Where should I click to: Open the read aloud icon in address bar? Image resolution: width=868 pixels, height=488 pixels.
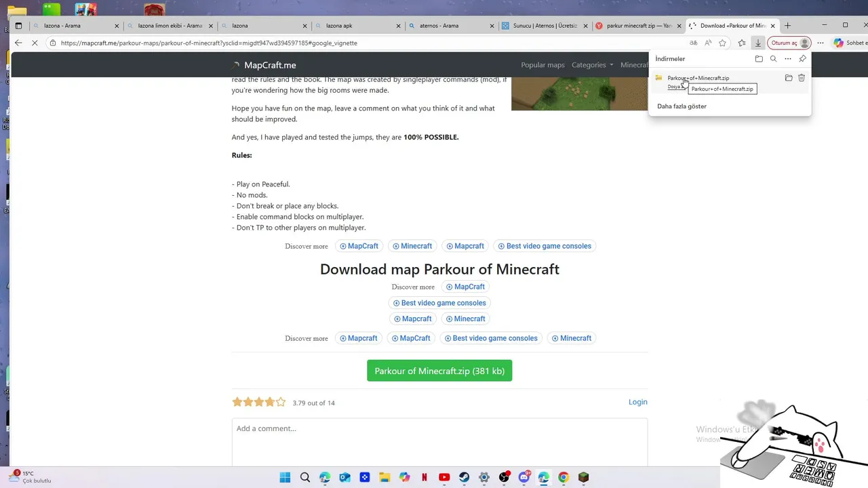click(708, 43)
